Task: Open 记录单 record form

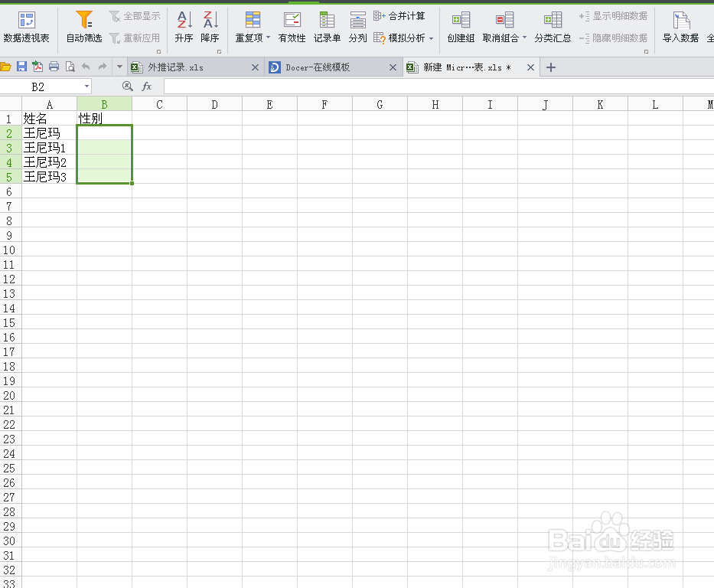Action: [327, 28]
